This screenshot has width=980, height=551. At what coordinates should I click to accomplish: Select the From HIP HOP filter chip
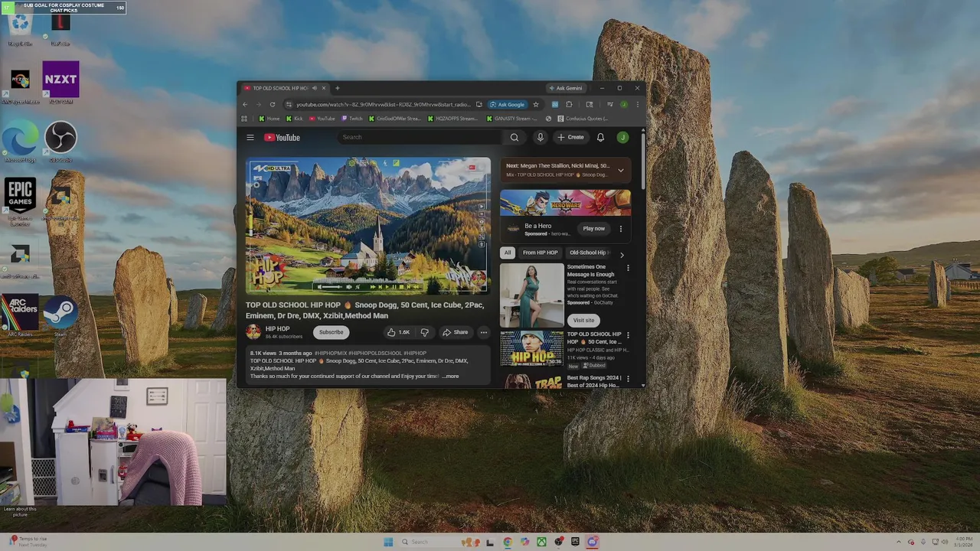point(540,253)
